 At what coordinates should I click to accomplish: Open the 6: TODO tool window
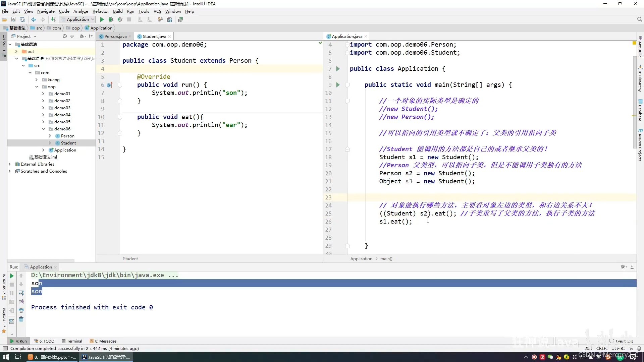(x=44, y=341)
